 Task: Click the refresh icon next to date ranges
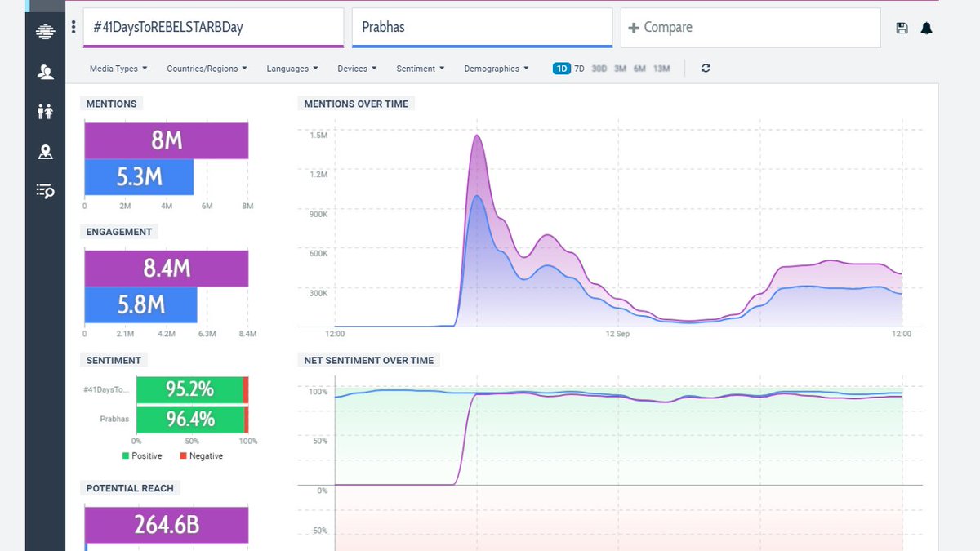click(x=706, y=69)
